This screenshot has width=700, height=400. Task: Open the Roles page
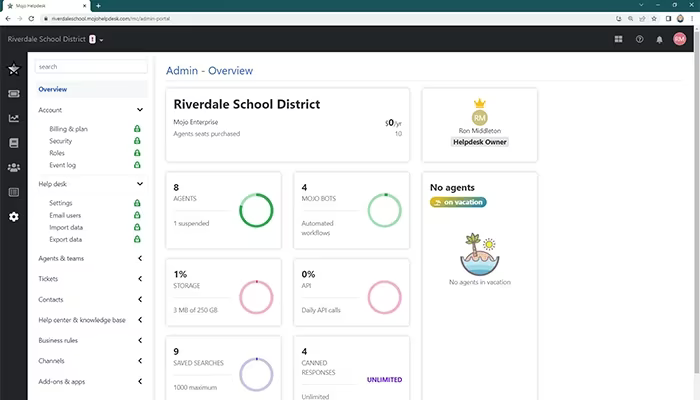pyautogui.click(x=57, y=153)
